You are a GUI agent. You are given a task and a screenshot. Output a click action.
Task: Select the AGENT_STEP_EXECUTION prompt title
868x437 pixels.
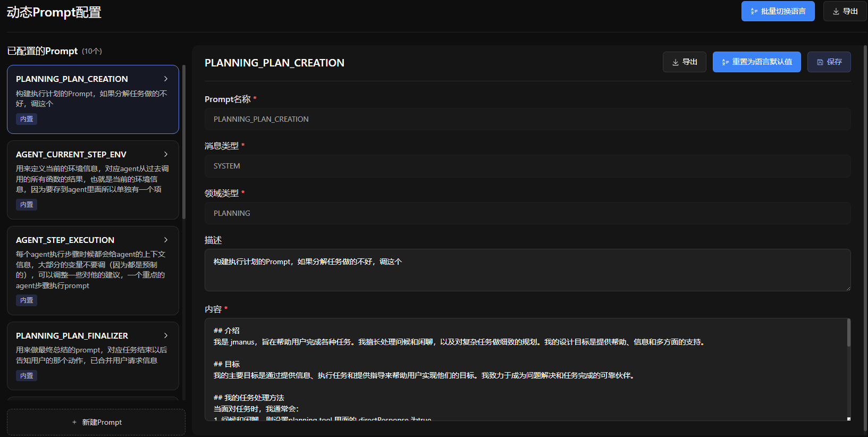point(65,240)
